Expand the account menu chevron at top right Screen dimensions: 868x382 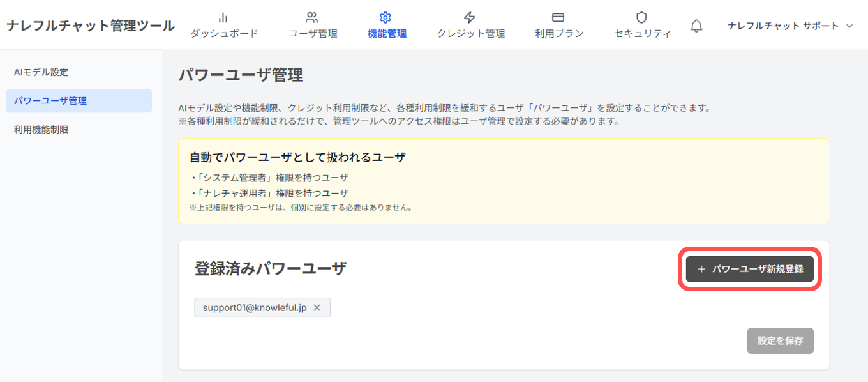[x=849, y=26]
